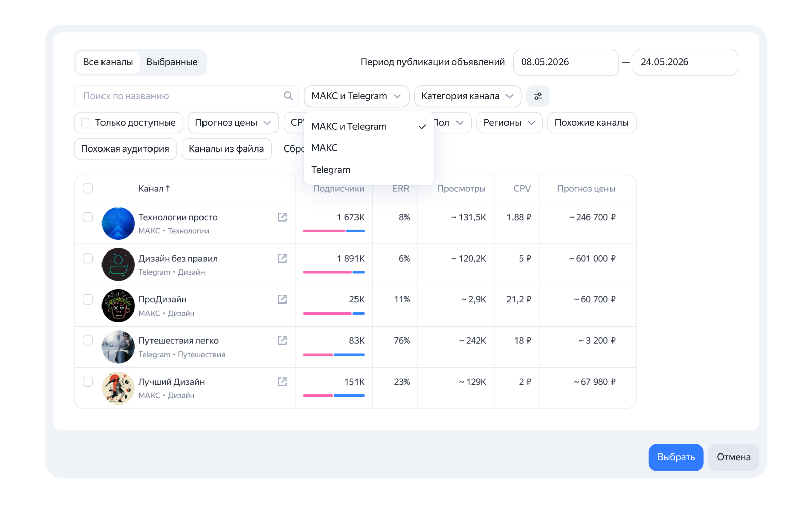This screenshot has height=505, width=812.
Task: Click the search magnifier icon
Action: coord(288,96)
